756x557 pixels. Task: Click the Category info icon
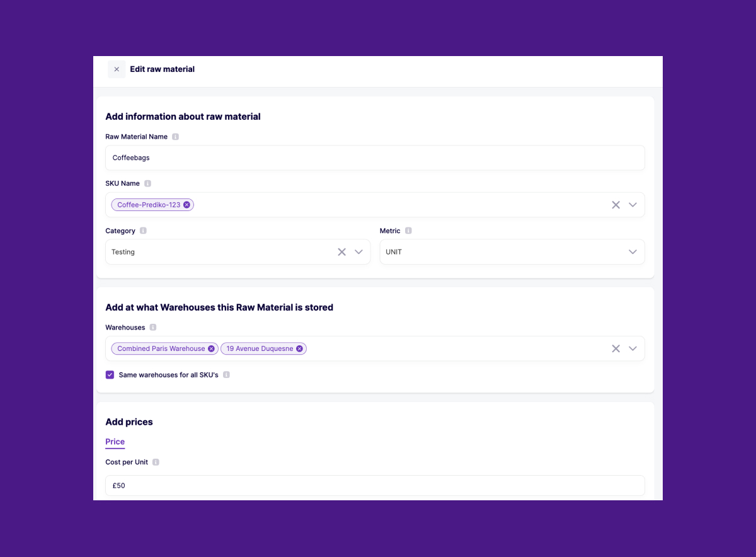pos(142,231)
